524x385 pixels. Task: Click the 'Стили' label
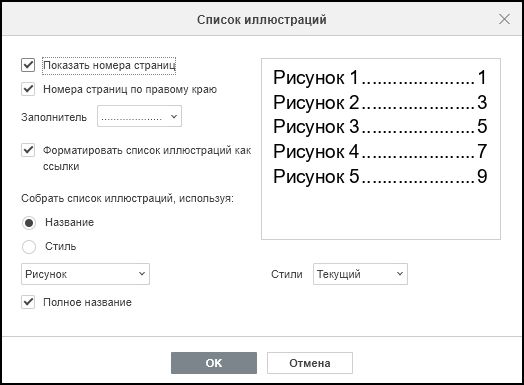click(286, 274)
